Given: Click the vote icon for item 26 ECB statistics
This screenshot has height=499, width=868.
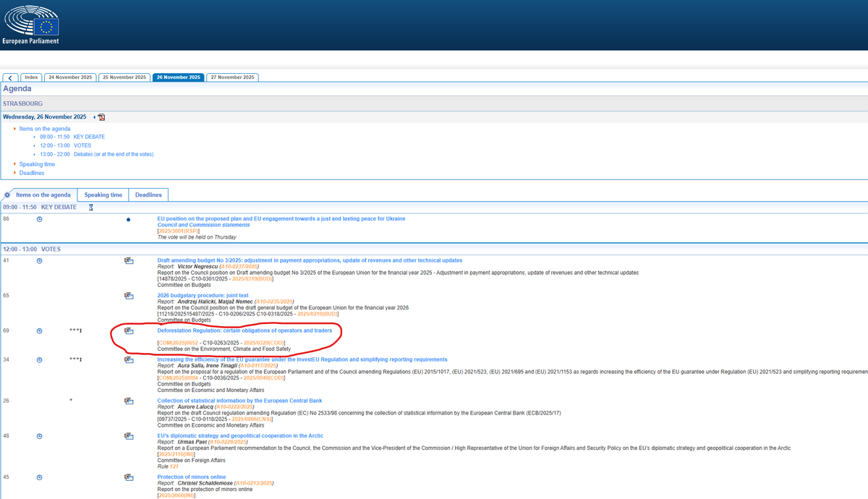Looking at the screenshot, I should click(x=129, y=401).
